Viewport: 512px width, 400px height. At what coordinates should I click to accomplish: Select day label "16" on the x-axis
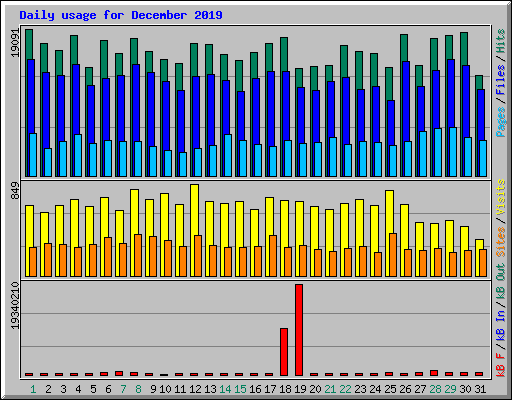coord(255,389)
